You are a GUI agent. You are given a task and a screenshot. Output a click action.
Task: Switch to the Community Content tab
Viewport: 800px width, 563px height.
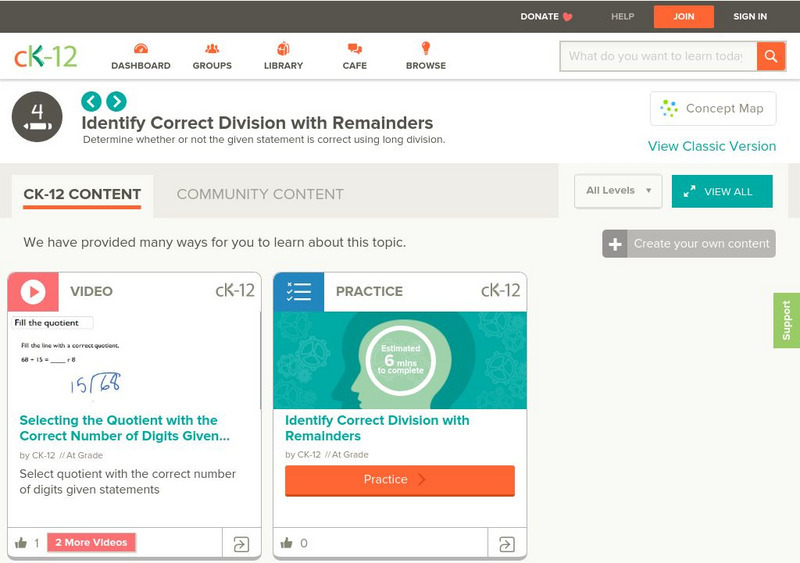pos(260,194)
